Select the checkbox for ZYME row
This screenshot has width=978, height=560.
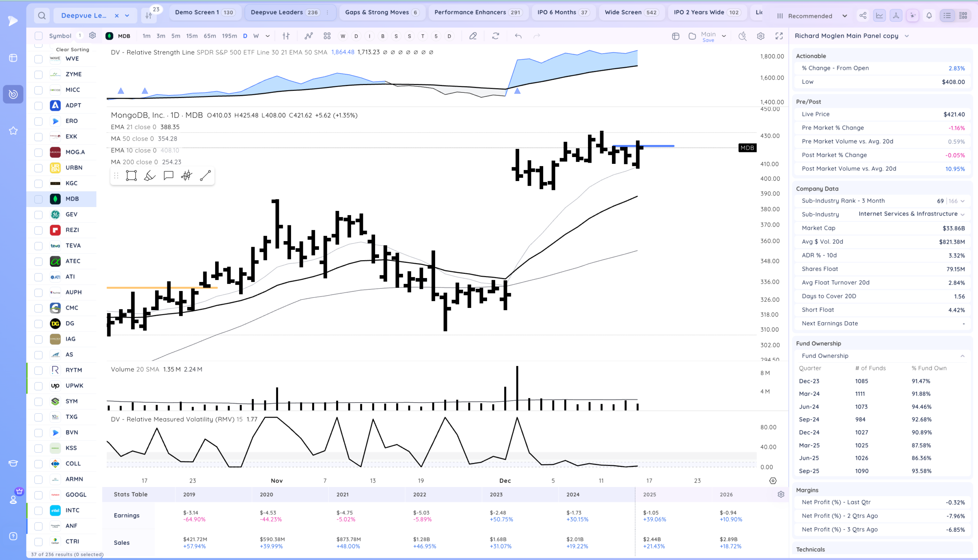39,74
